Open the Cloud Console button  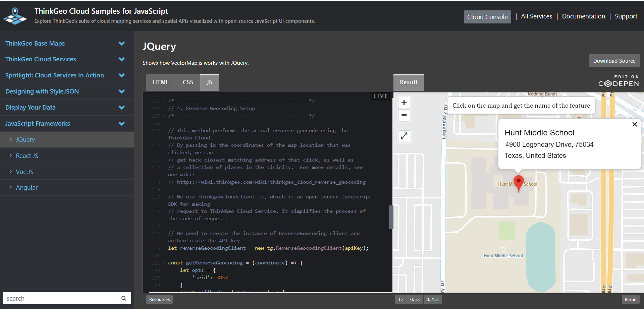pos(487,17)
